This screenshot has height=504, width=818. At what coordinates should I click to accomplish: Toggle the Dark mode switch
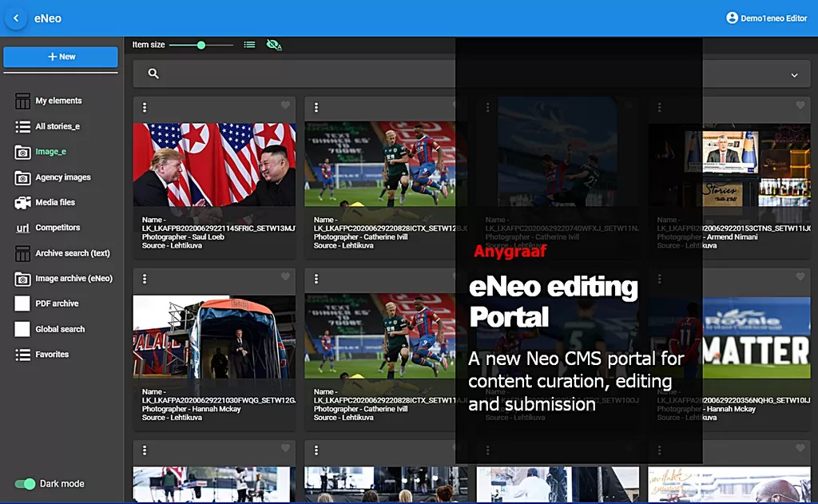[x=25, y=484]
